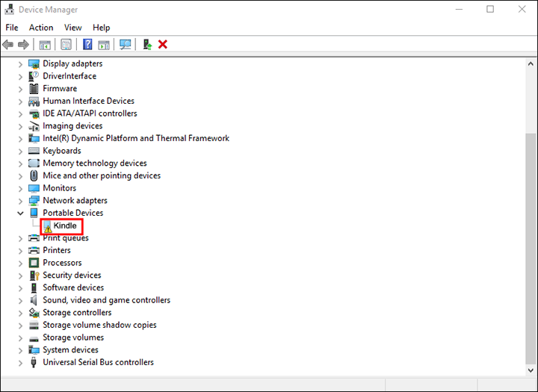
Task: Collapse the Portable Devices category
Action: point(20,214)
